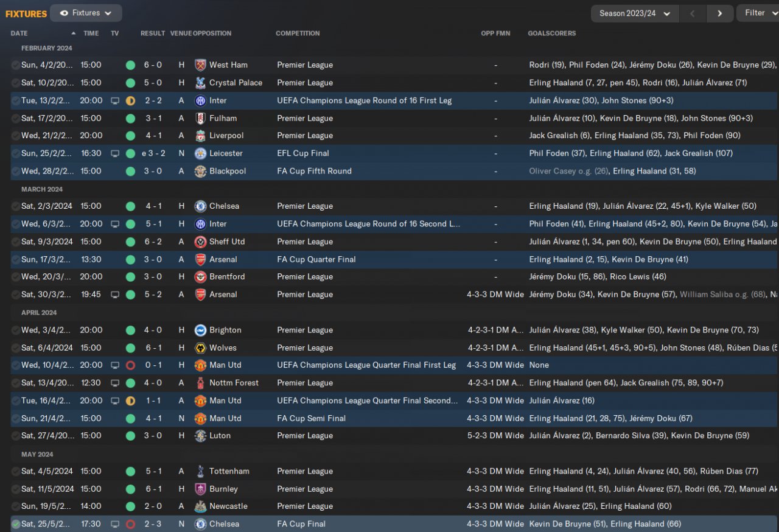Go to the next season arrow
779x532 pixels.
720,13
